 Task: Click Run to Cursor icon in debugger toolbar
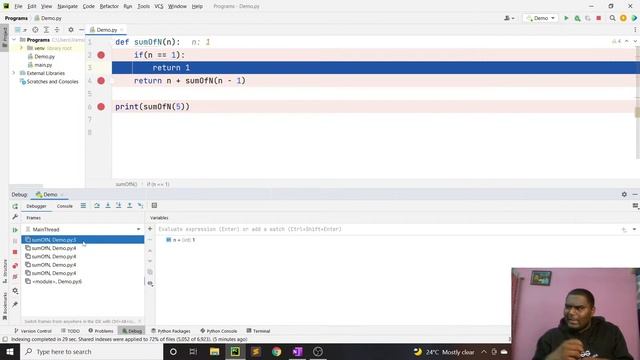pos(140,206)
